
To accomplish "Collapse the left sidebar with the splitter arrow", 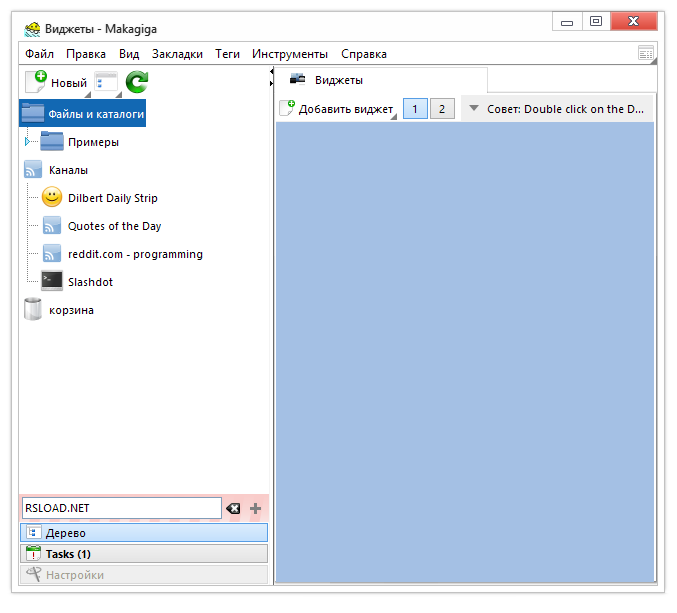I will pyautogui.click(x=272, y=71).
